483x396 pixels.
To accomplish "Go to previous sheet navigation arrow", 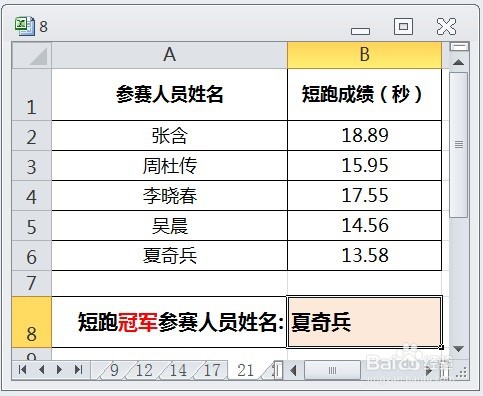I will 42,370.
